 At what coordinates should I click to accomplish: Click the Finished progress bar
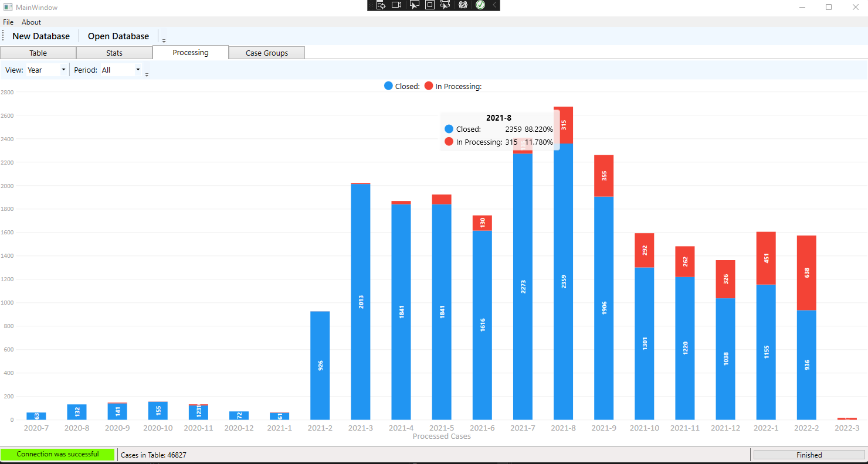809,455
